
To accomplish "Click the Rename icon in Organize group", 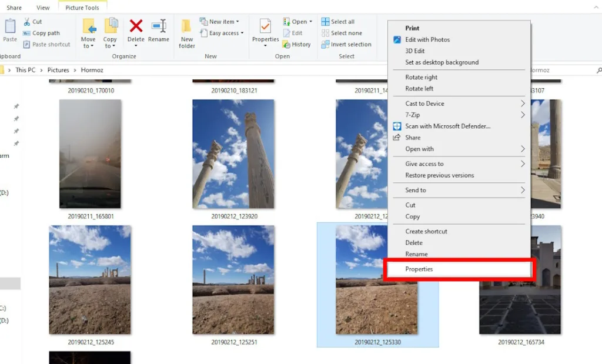I will [158, 27].
